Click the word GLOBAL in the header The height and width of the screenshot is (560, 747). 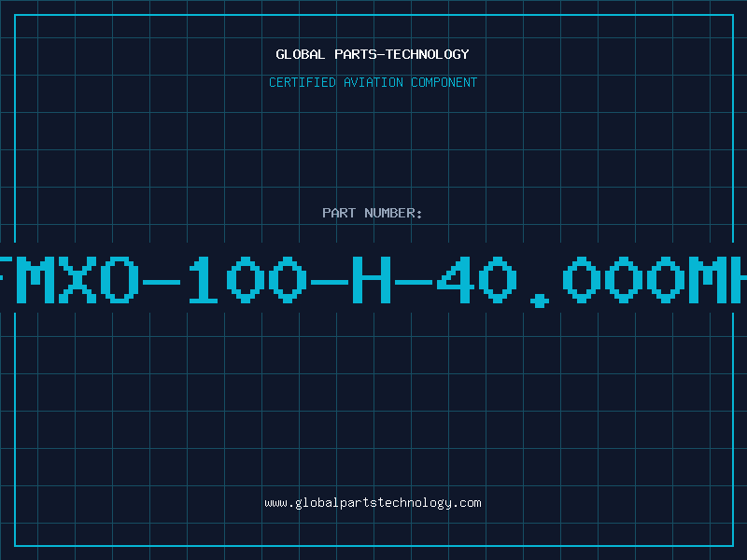click(301, 54)
